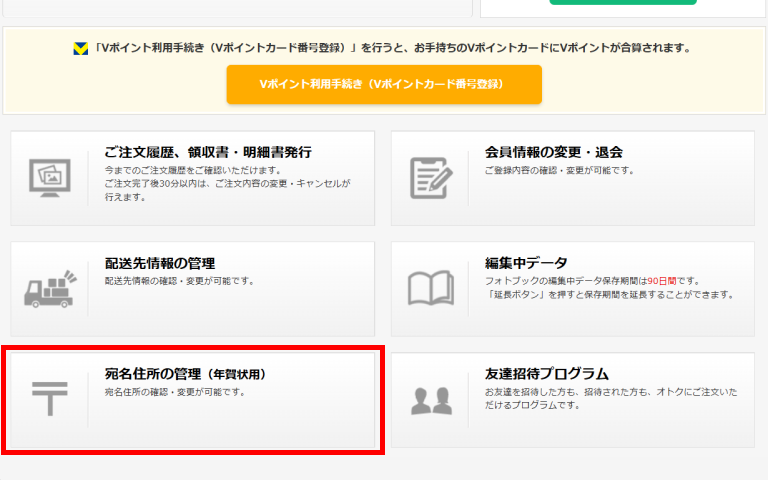Open 会員情報の変更・退会 heading

pos(553,152)
